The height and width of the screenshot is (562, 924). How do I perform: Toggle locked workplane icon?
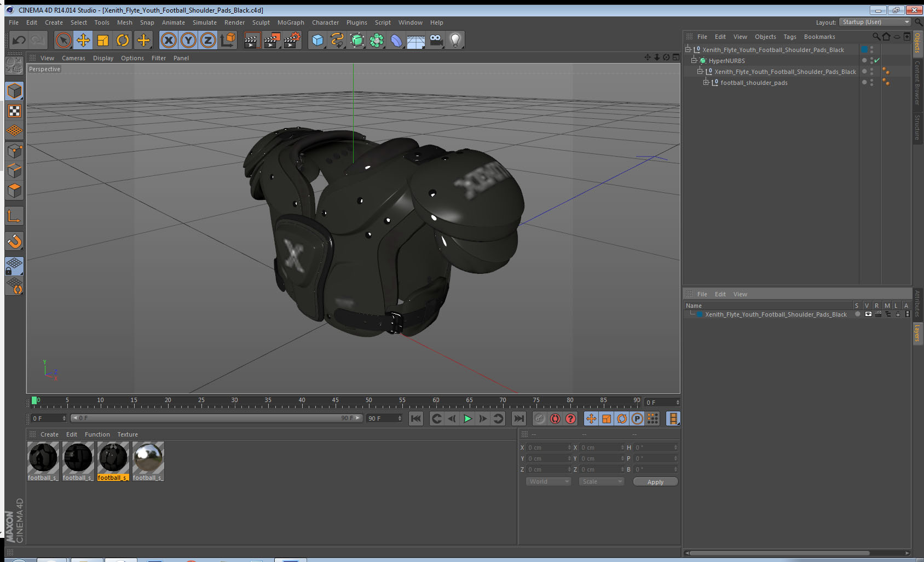pyautogui.click(x=15, y=266)
